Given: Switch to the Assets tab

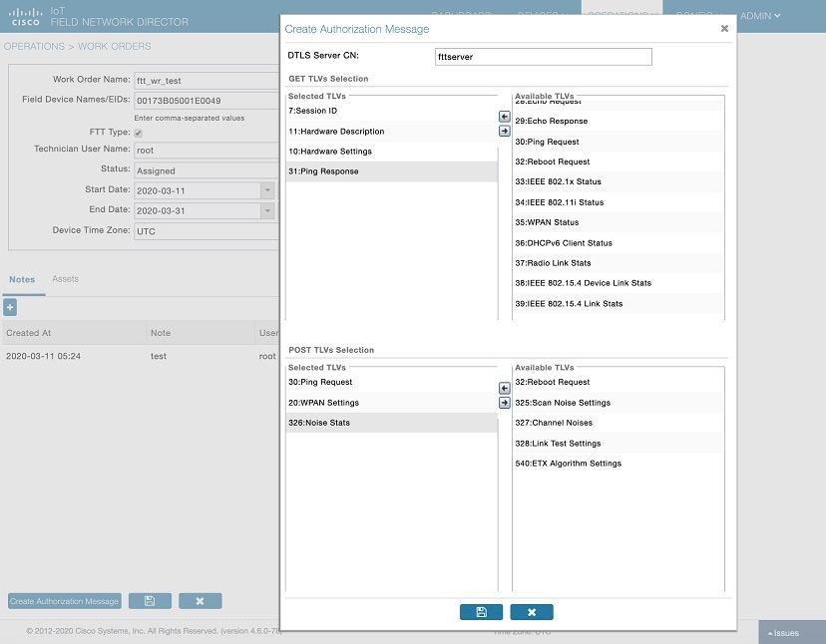Looking at the screenshot, I should point(65,279).
